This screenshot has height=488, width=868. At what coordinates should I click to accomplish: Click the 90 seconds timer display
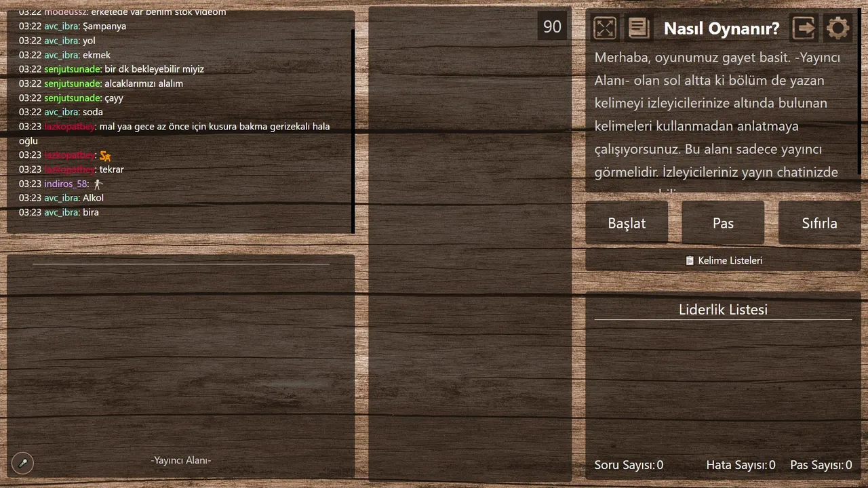tap(553, 26)
